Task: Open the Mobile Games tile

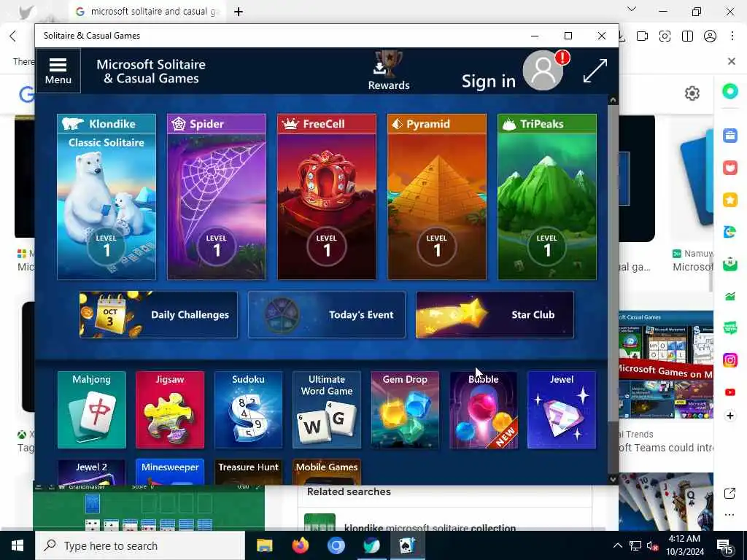Action: point(327,472)
